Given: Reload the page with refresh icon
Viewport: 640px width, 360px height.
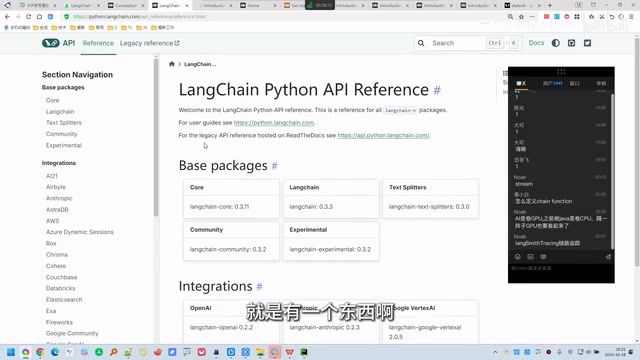Looking at the screenshot, I should tap(29, 17).
